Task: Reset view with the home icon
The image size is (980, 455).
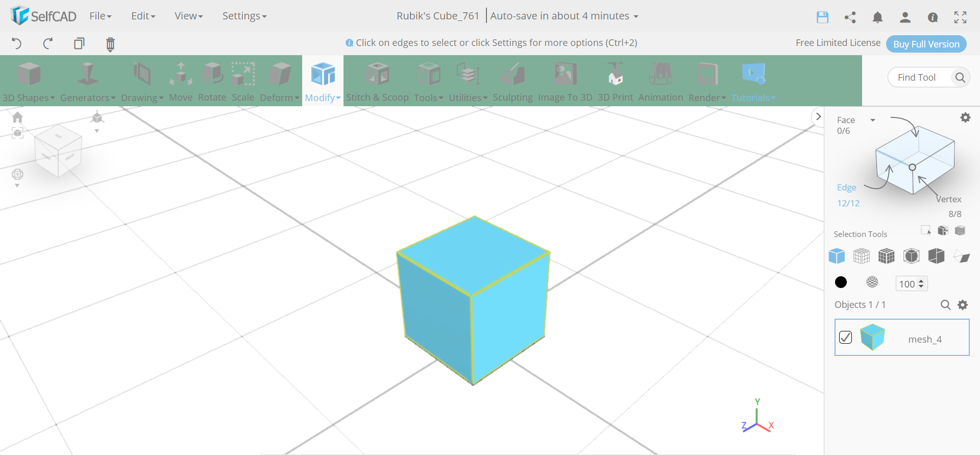Action: click(17, 117)
